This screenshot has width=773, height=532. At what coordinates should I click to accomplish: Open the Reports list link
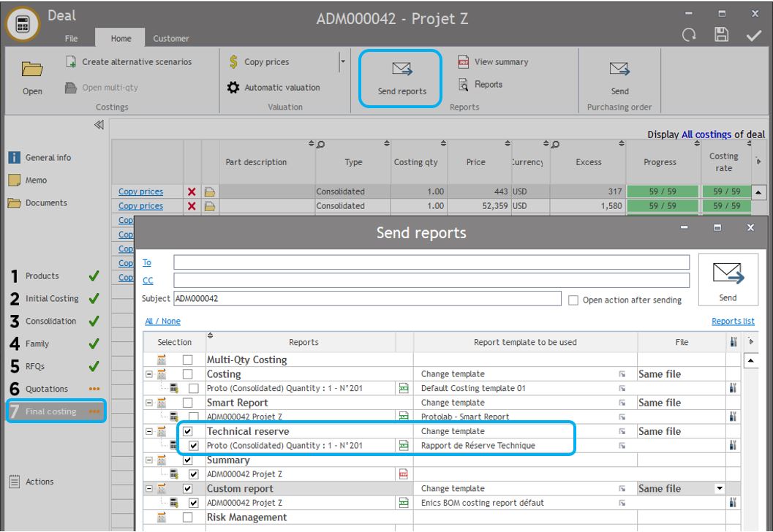(733, 321)
